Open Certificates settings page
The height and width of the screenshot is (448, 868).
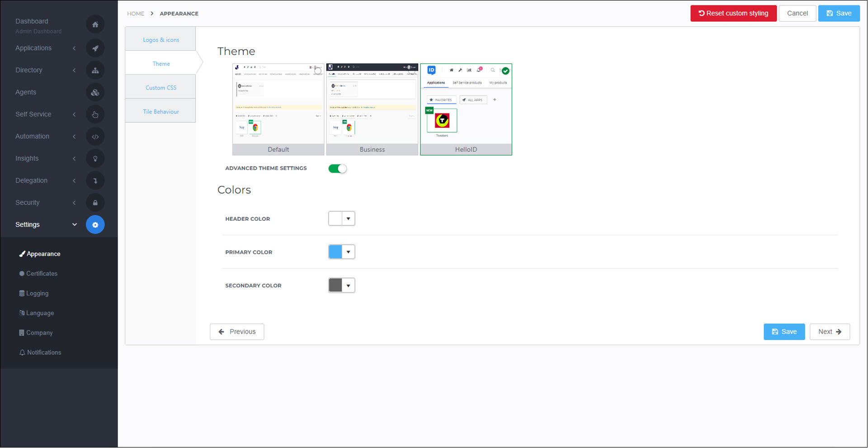[38, 274]
